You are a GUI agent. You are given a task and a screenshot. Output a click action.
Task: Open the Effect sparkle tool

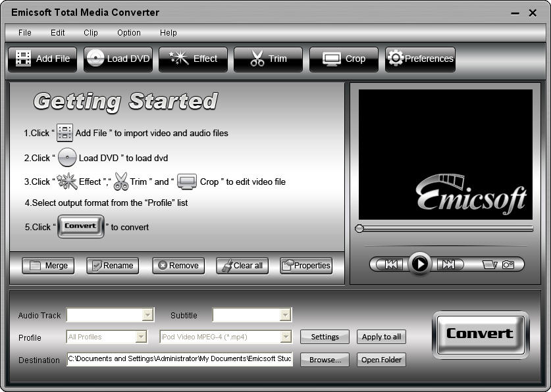point(193,59)
